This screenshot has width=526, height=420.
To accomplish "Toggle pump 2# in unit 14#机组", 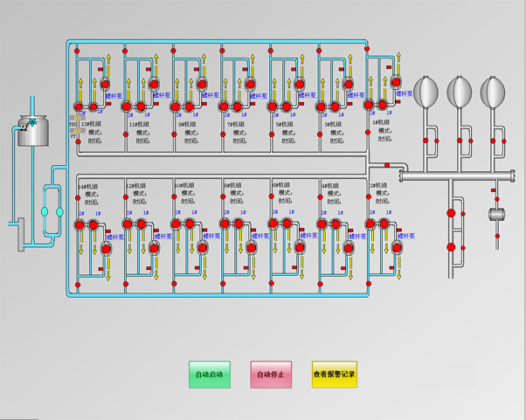I will (80, 224).
